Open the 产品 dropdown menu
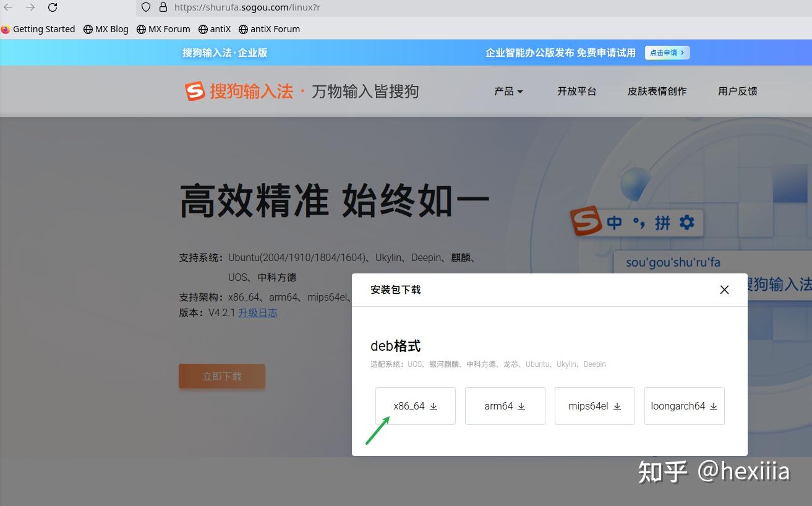812x506 pixels. (x=508, y=91)
